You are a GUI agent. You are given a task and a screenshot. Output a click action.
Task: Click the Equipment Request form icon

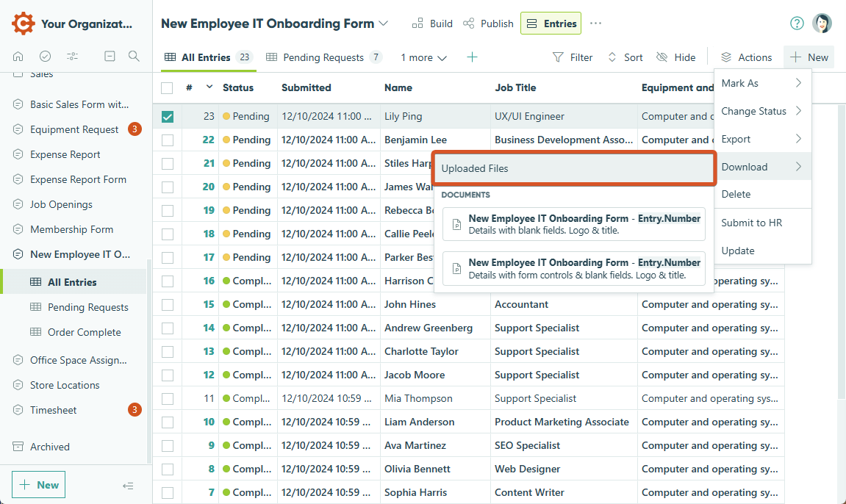(x=18, y=129)
